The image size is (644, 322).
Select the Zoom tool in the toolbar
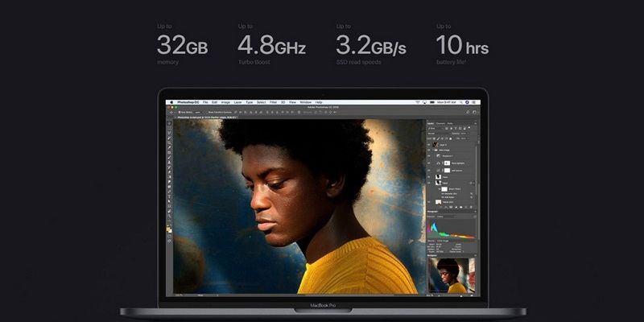[x=169, y=215]
